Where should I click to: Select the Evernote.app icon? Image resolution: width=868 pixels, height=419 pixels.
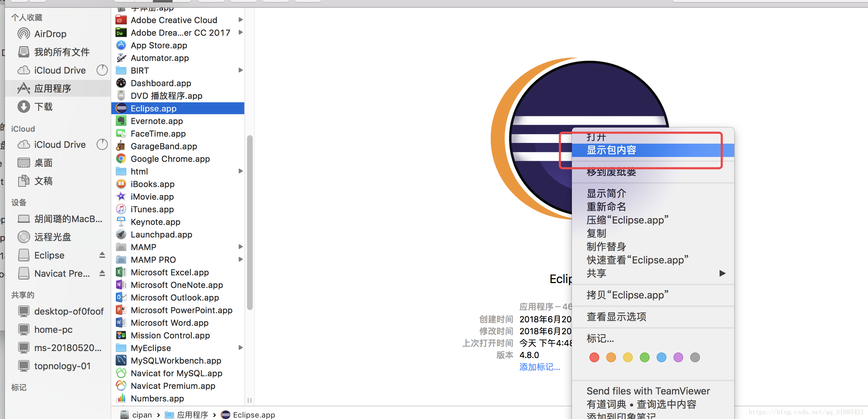point(121,121)
